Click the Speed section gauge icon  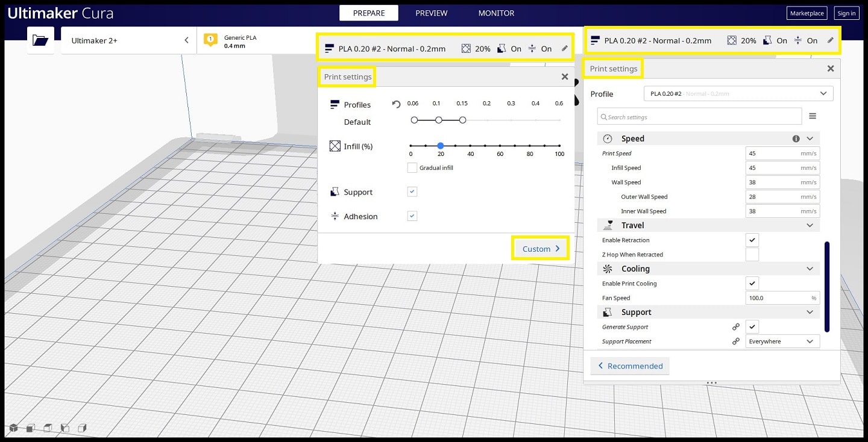[x=608, y=139]
